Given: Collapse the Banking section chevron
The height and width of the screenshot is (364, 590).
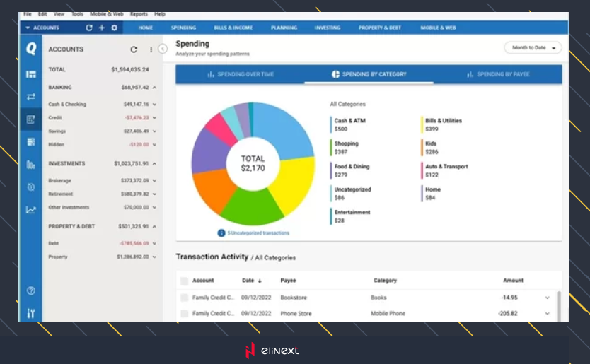Looking at the screenshot, I should point(154,88).
